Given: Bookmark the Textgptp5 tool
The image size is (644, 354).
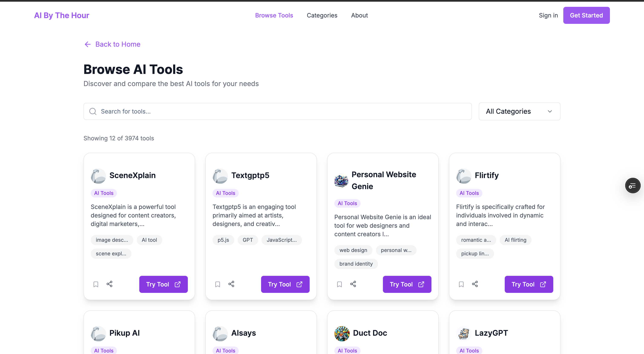Looking at the screenshot, I should (x=217, y=284).
